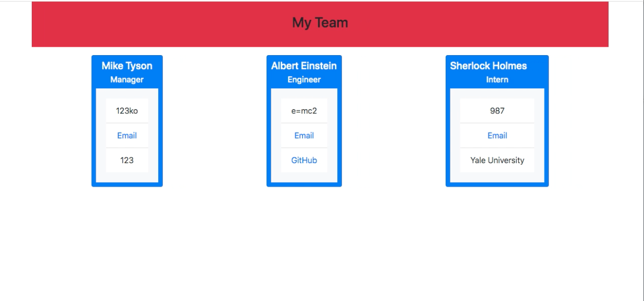Select the Yale University list entry
The image size is (644, 301).
497,160
